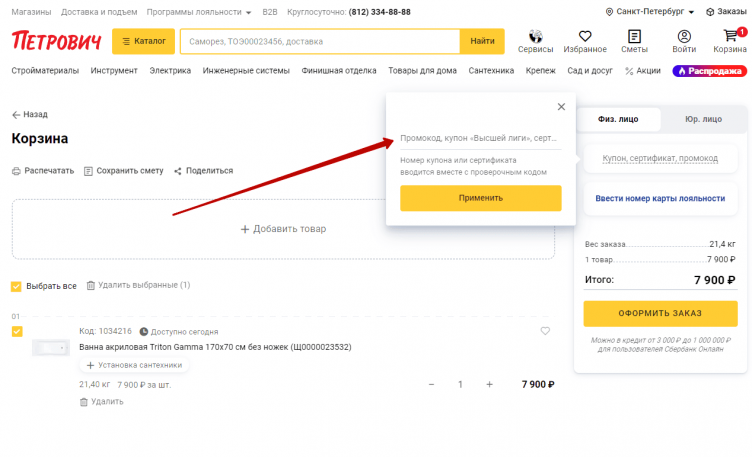This screenshot has height=457, width=752.
Task: Click the Войти login user icon
Action: [x=684, y=37]
